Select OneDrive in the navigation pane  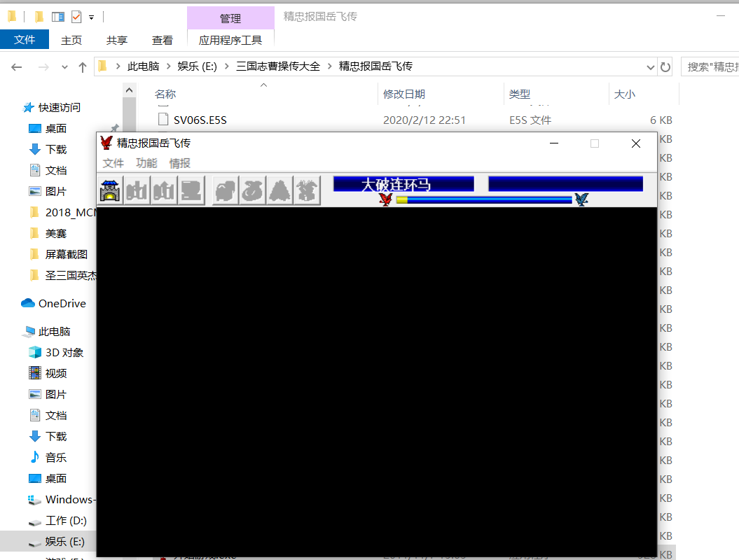click(x=62, y=304)
